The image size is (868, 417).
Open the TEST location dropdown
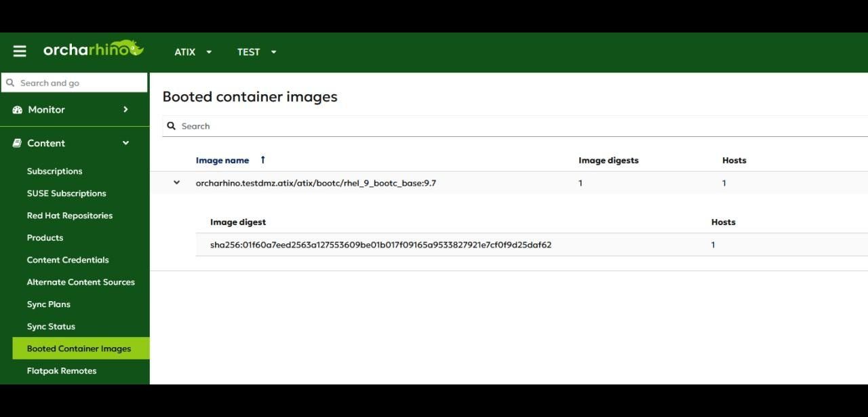click(256, 52)
